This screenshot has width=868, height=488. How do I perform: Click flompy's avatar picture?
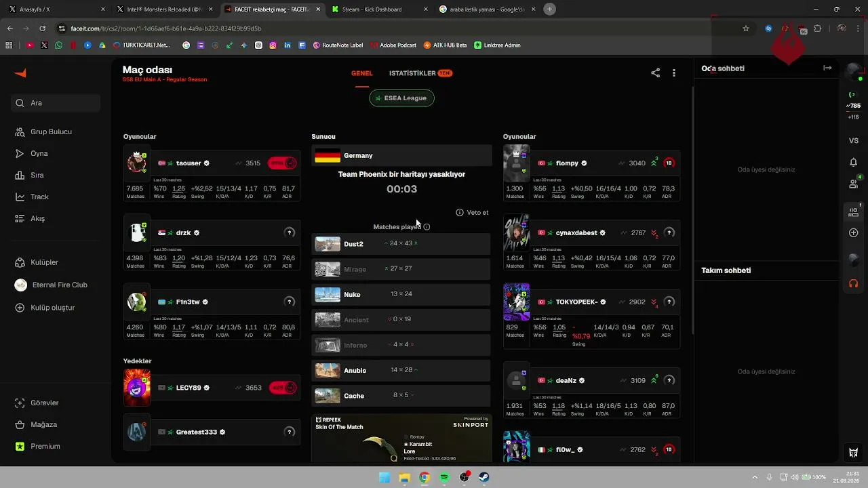click(x=516, y=163)
